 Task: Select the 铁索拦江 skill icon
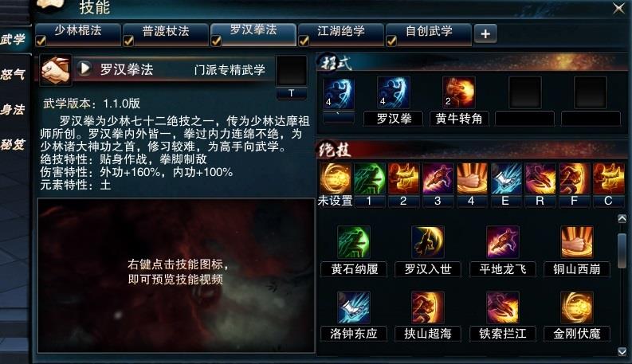[502, 307]
